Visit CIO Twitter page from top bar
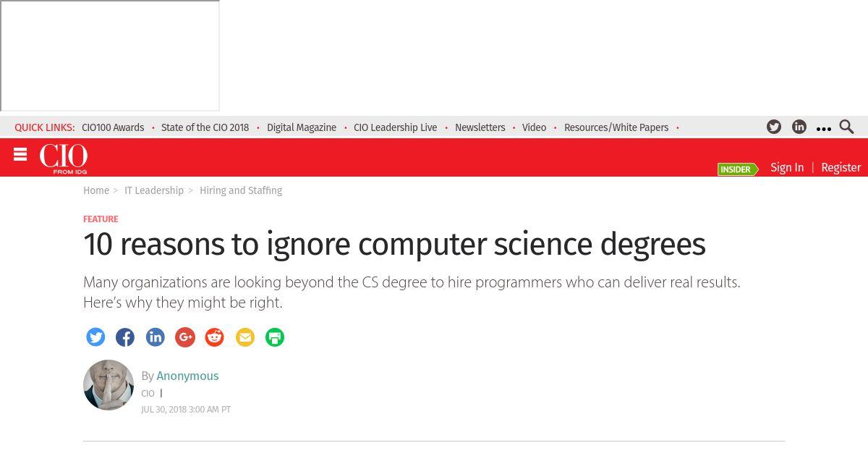 [x=774, y=127]
